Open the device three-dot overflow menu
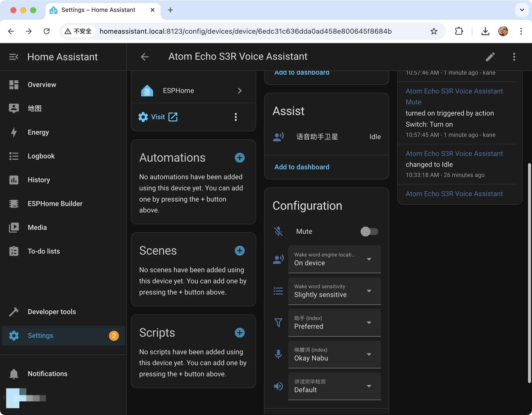 tap(514, 57)
